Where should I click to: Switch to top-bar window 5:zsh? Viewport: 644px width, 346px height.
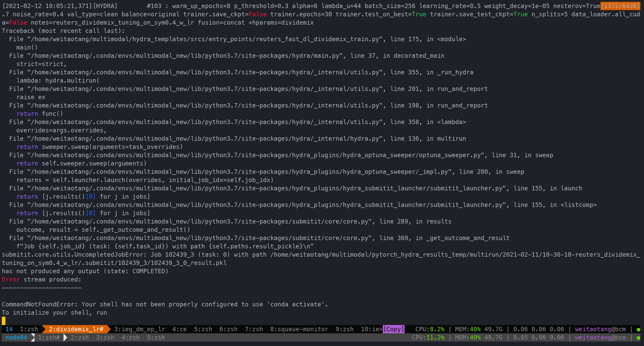tap(203, 329)
